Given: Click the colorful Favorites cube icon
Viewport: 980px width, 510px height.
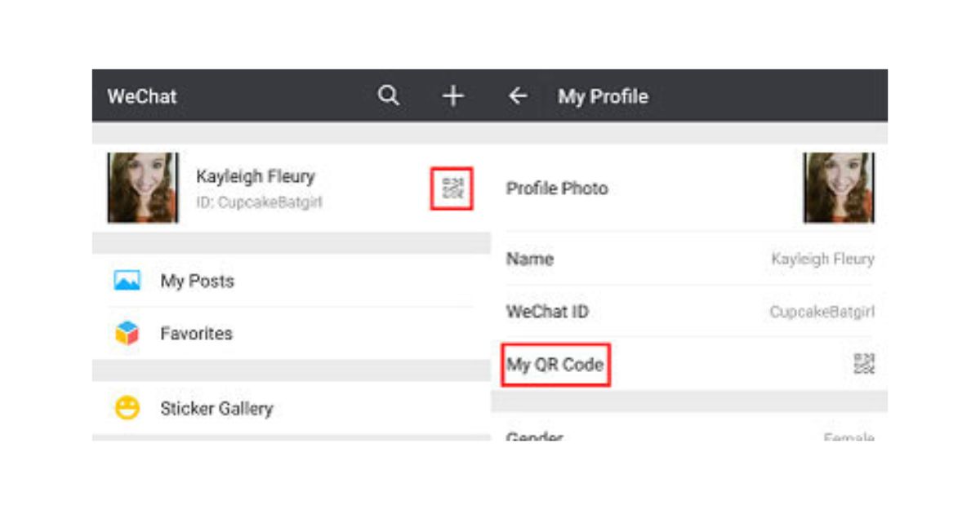Looking at the screenshot, I should click(127, 334).
